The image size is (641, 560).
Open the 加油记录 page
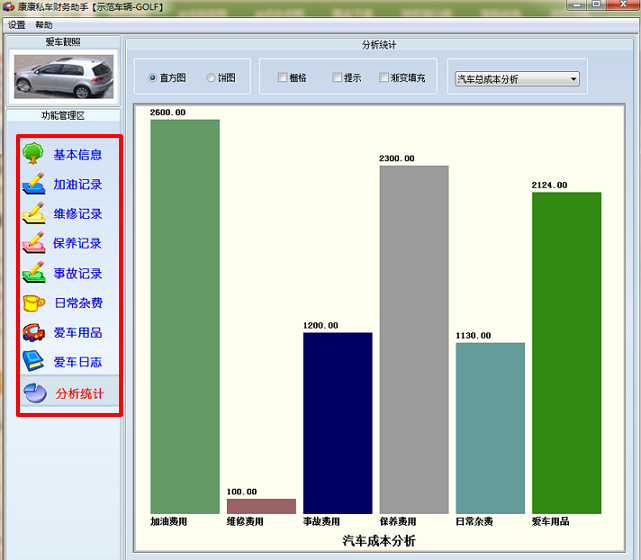(x=78, y=184)
